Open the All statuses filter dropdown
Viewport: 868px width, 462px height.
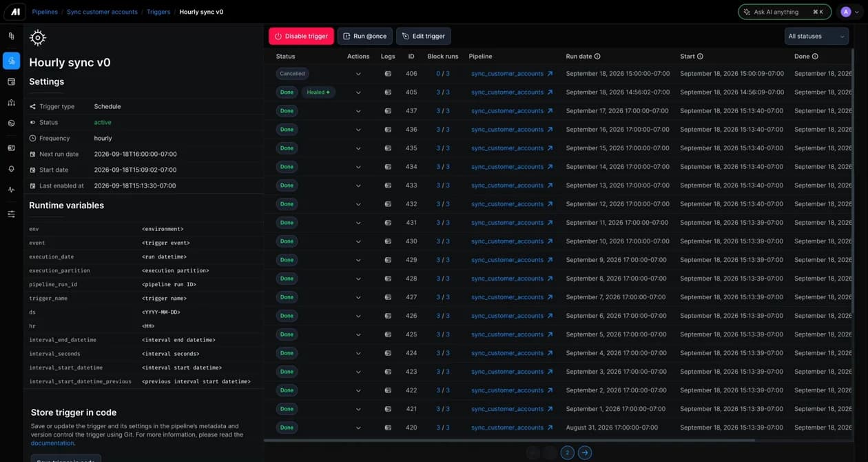pyautogui.click(x=816, y=36)
